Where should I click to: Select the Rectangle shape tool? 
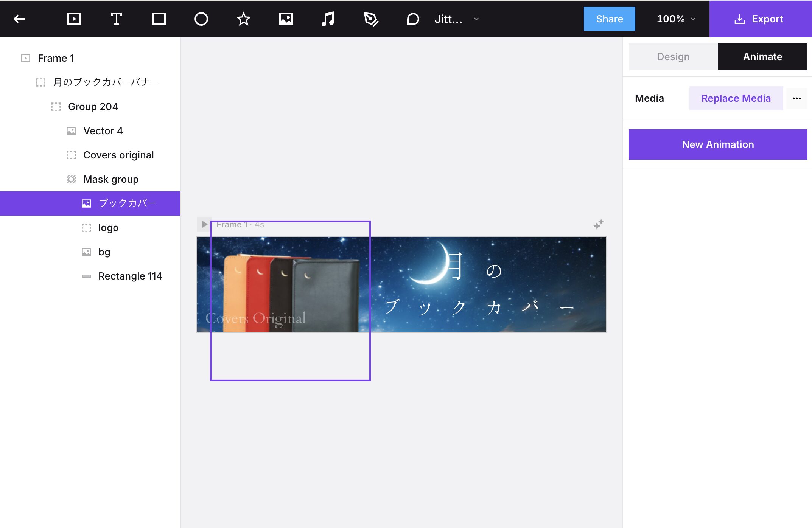[159, 19]
